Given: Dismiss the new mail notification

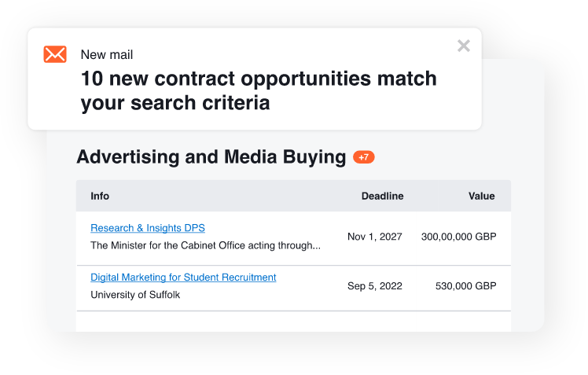Looking at the screenshot, I should pyautogui.click(x=464, y=46).
